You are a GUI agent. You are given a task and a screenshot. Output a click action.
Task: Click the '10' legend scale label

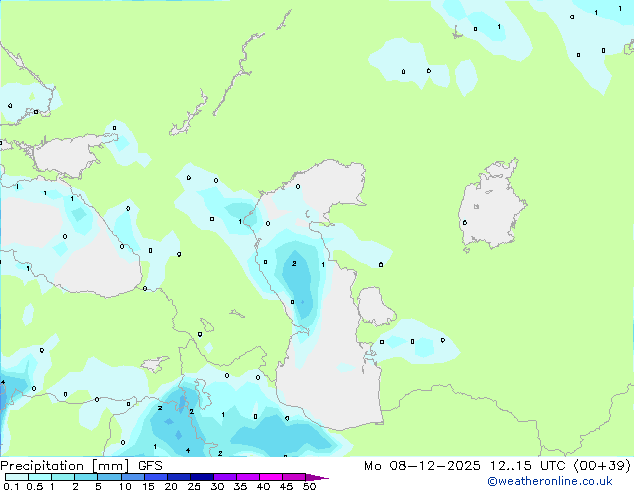[125, 486]
